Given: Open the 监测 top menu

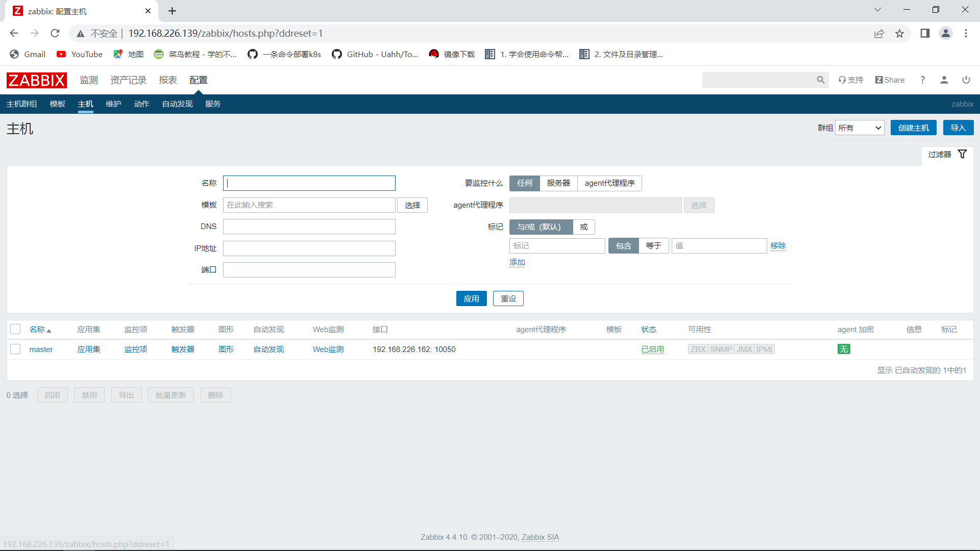Looking at the screenshot, I should point(88,80).
